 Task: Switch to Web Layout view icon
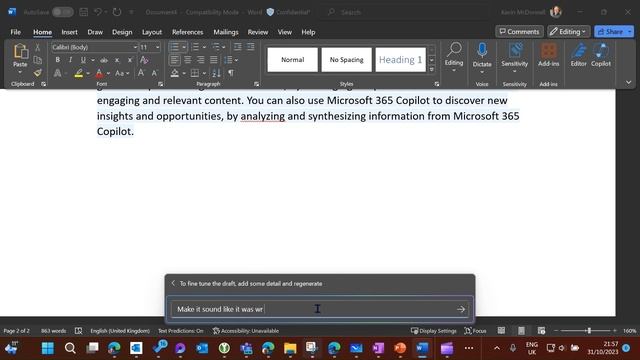coord(542,331)
